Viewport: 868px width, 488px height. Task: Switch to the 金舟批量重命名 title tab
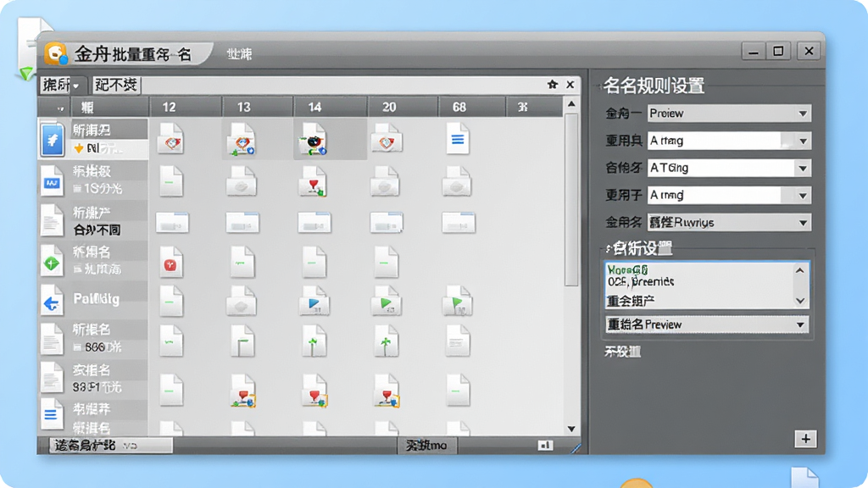[133, 54]
